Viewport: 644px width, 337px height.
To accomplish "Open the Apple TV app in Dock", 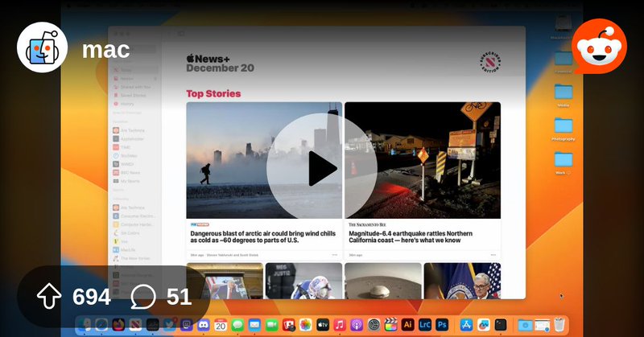I will (323, 325).
